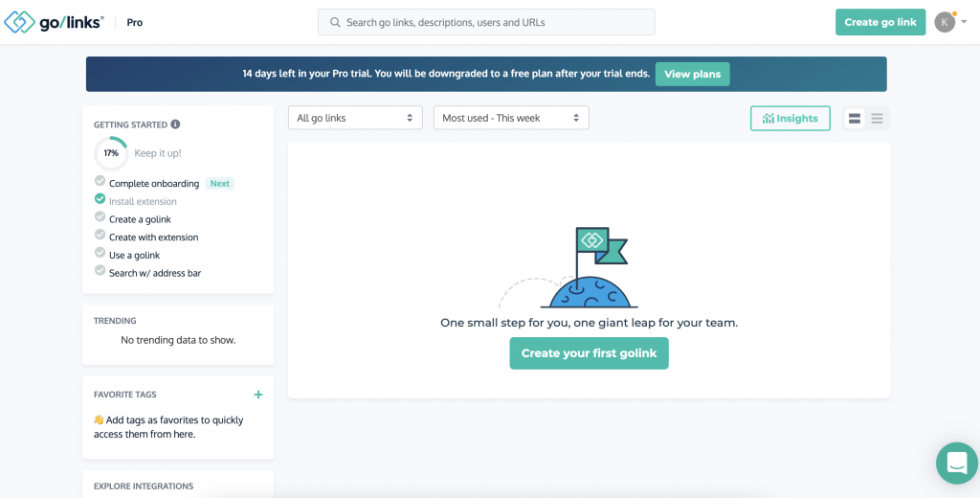Open the Search w/ address bar step

[x=155, y=273]
